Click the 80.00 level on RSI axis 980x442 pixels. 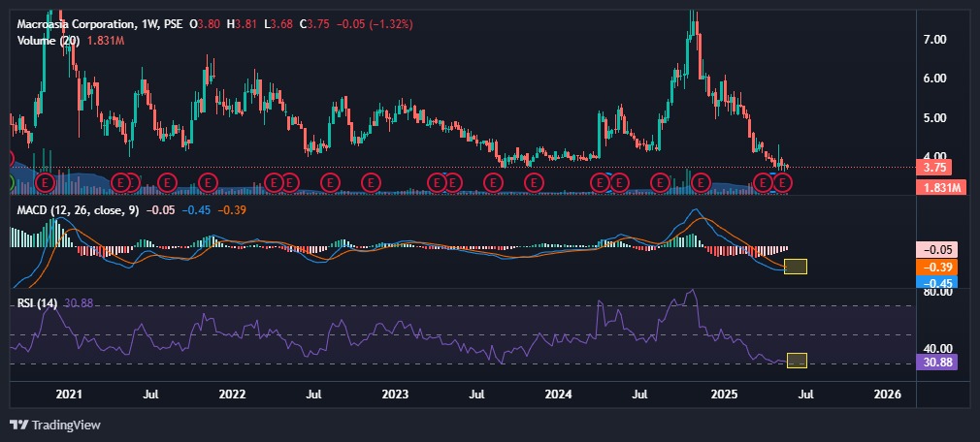(x=935, y=292)
